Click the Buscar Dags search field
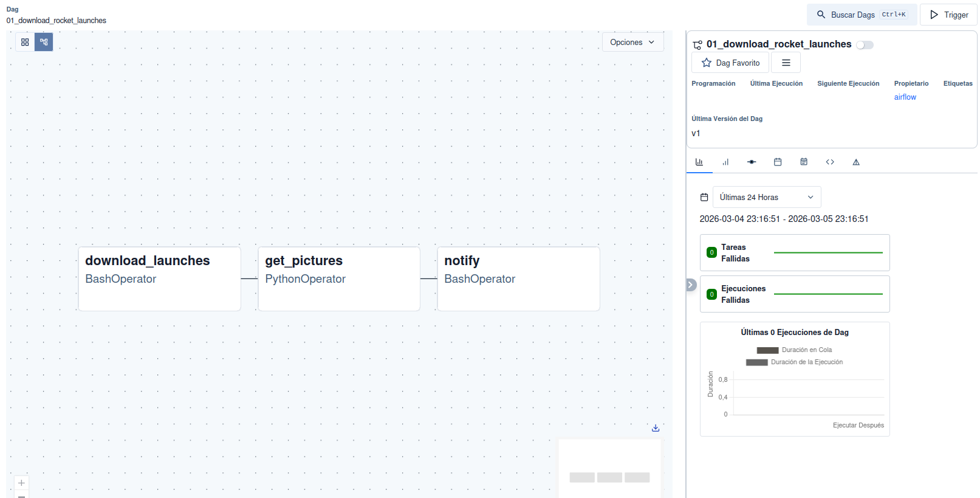This screenshot has height=498, width=980. tap(862, 15)
